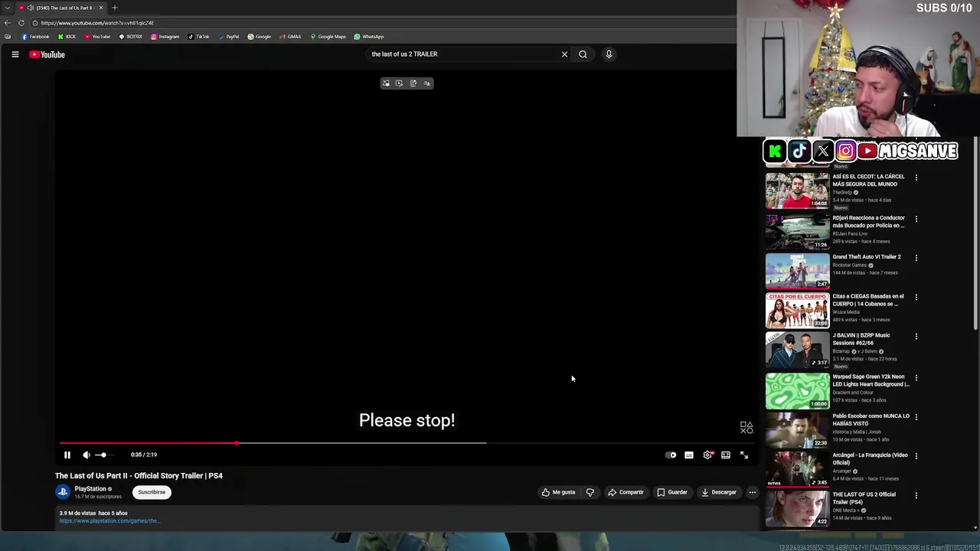Download the video with Descargar
The height and width of the screenshot is (551, 980).
718,492
